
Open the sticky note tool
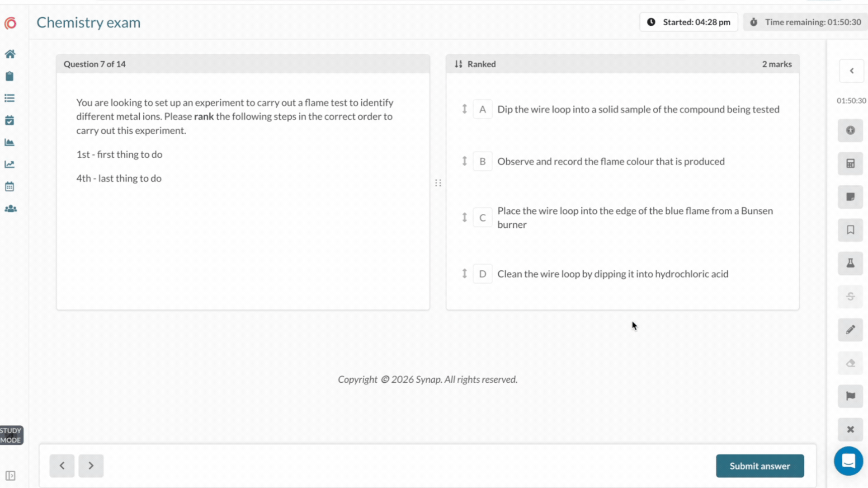click(850, 197)
